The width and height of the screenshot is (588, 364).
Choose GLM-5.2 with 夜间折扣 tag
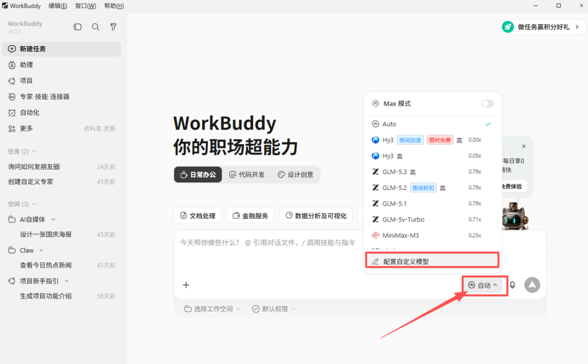point(433,188)
